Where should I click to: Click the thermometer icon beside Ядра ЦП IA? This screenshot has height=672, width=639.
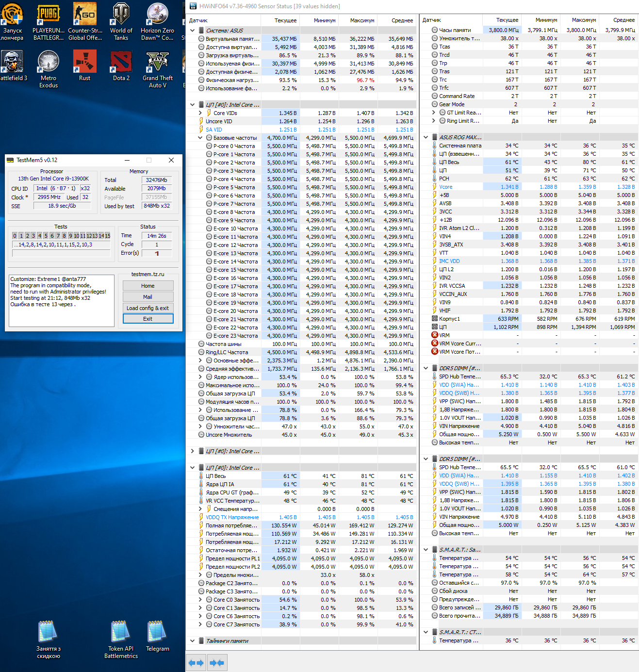click(201, 484)
